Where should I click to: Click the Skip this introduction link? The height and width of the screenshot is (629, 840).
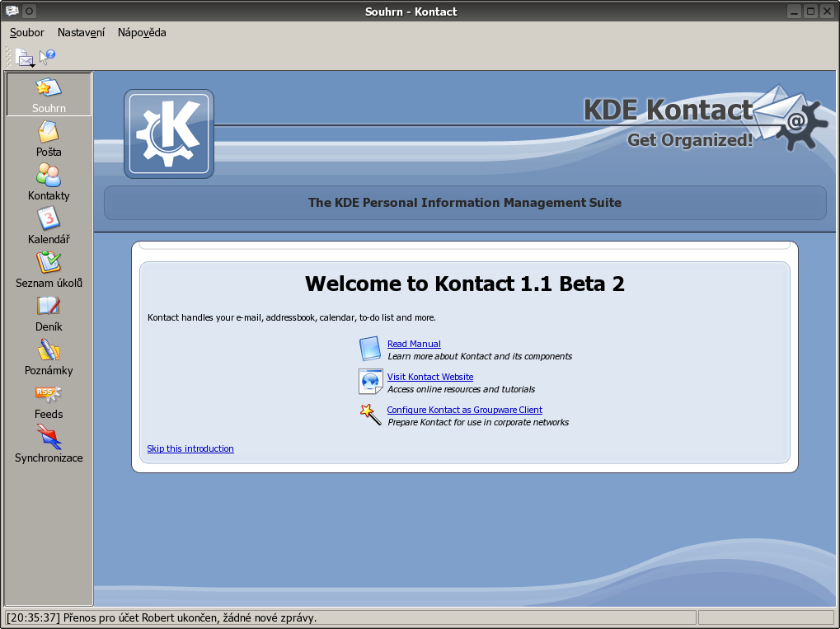pos(190,448)
